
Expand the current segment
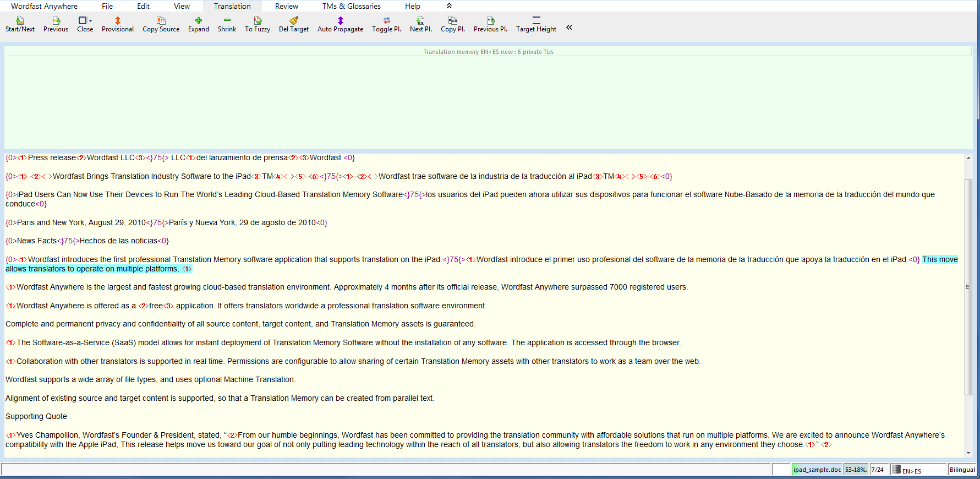click(x=198, y=21)
